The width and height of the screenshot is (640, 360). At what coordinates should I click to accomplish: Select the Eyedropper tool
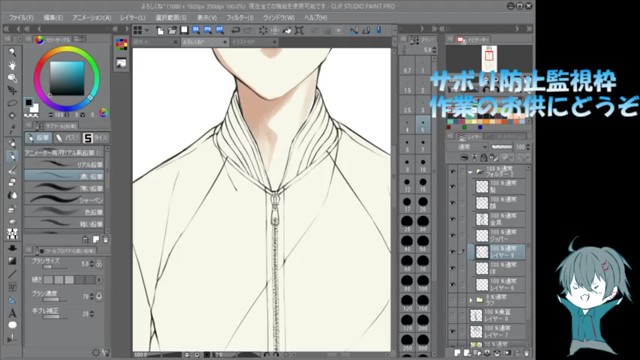12,129
